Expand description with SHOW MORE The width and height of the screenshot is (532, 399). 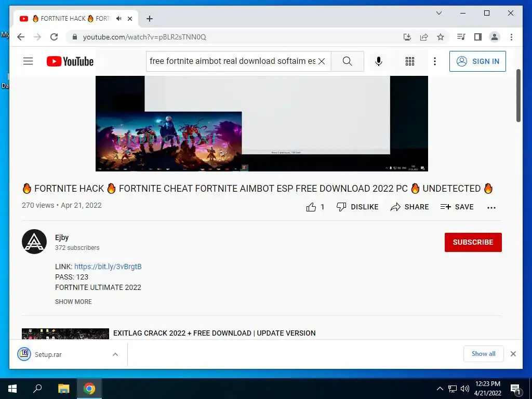click(x=73, y=302)
